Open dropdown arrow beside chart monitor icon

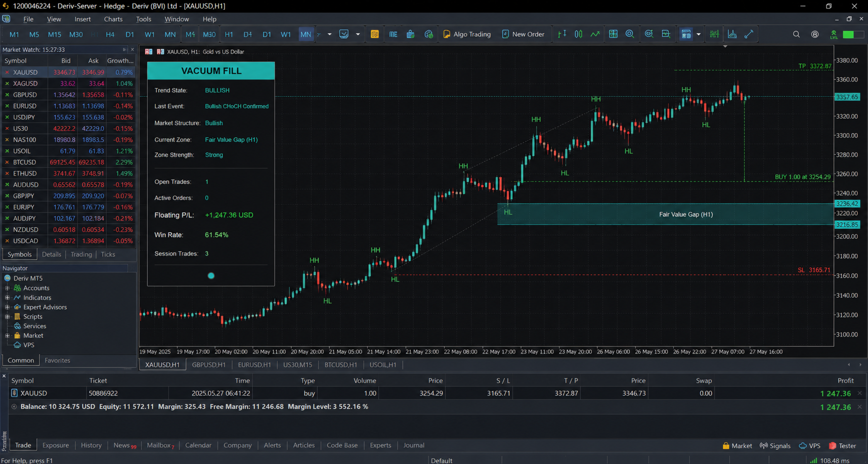click(x=358, y=34)
